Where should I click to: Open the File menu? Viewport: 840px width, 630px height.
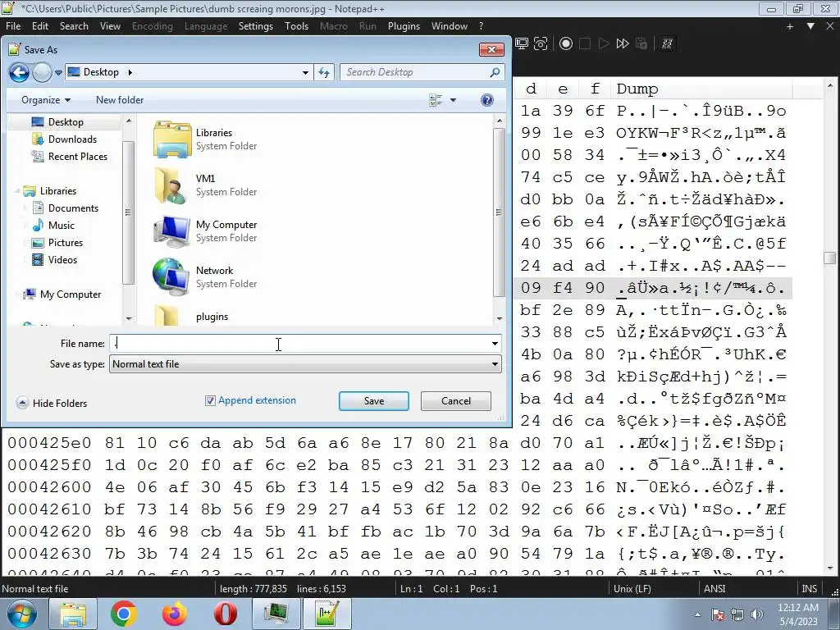pyautogui.click(x=13, y=26)
